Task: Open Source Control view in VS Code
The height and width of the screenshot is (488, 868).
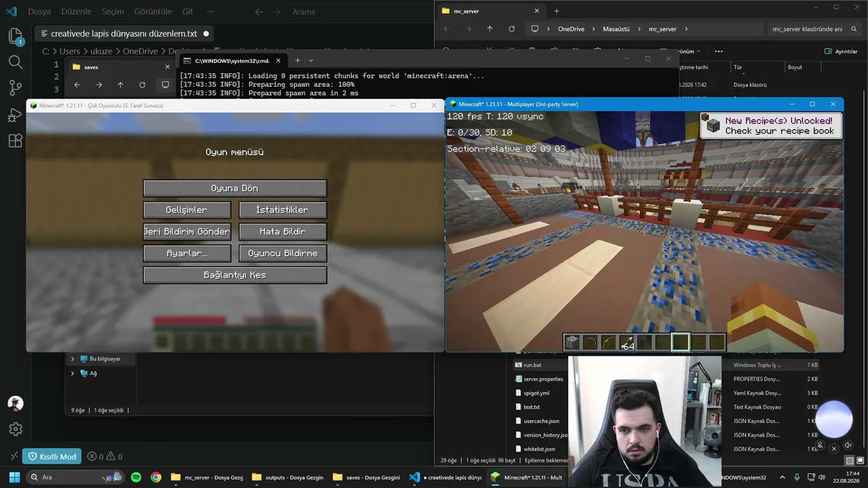Action: (15, 88)
